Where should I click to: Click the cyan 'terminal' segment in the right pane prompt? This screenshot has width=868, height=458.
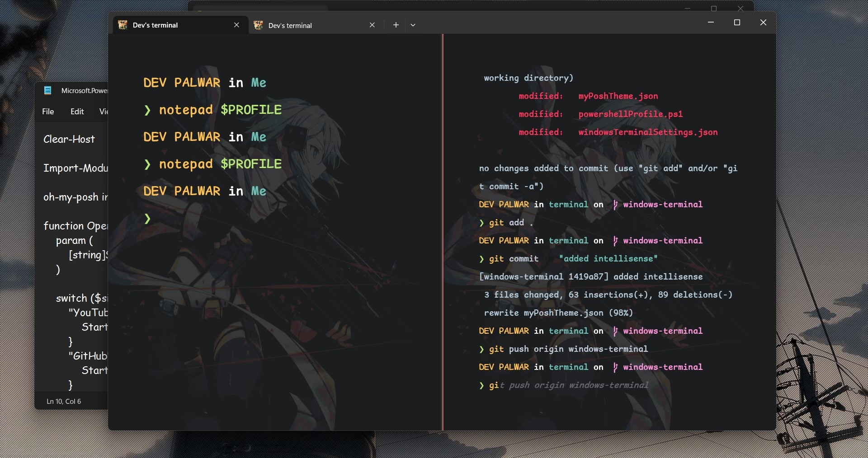pyautogui.click(x=568, y=205)
